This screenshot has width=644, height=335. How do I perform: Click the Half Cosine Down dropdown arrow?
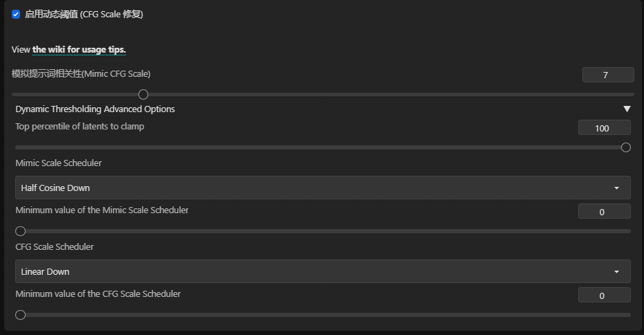616,188
